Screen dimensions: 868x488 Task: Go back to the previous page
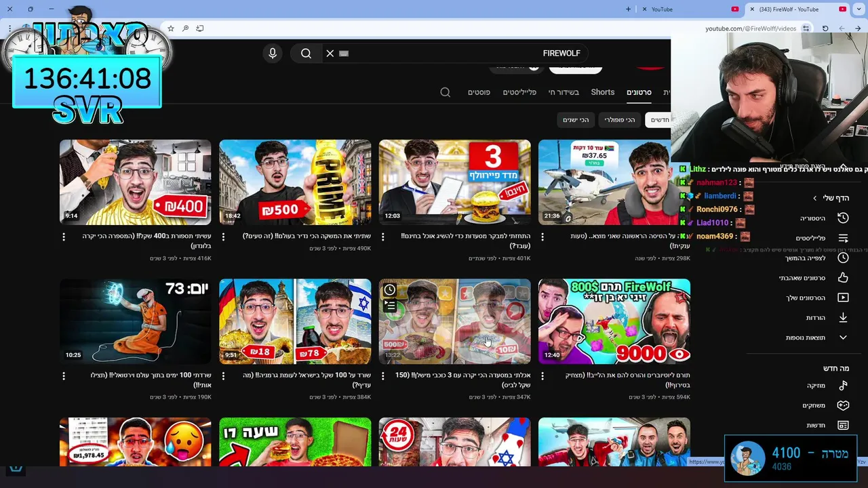tap(858, 28)
